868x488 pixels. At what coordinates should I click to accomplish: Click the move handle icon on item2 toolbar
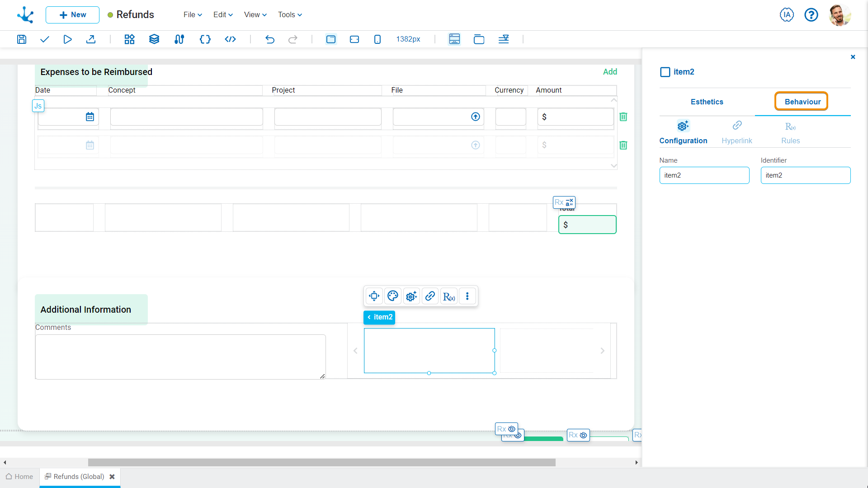pos(374,296)
